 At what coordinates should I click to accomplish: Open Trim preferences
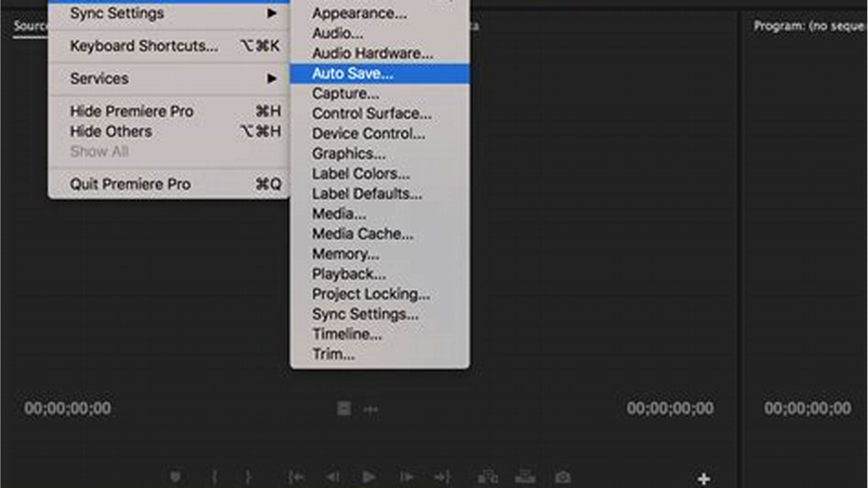(x=380, y=354)
